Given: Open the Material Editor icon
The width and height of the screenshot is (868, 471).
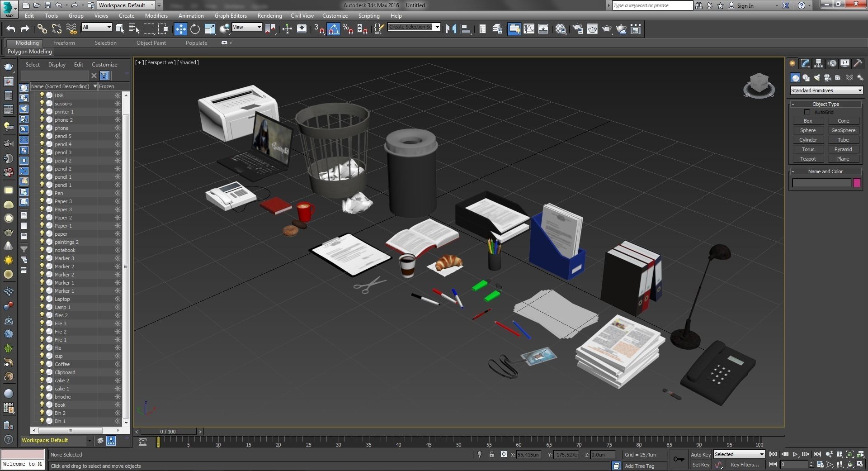Looking at the screenshot, I should click(x=561, y=29).
